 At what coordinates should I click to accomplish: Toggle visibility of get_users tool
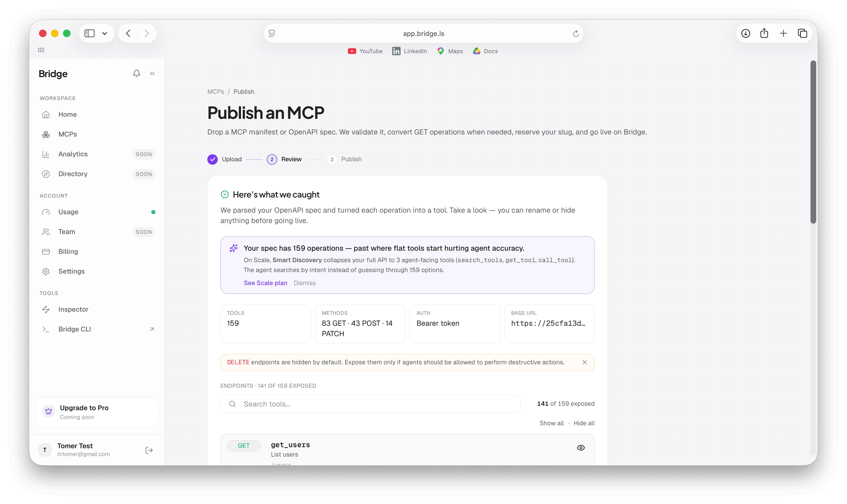[581, 448]
